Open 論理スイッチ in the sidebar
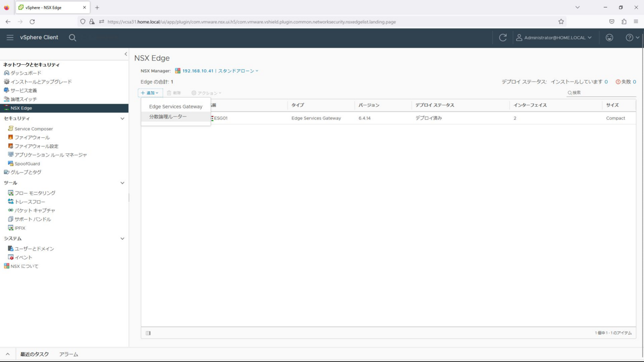This screenshot has height=362, width=644. 24,99
